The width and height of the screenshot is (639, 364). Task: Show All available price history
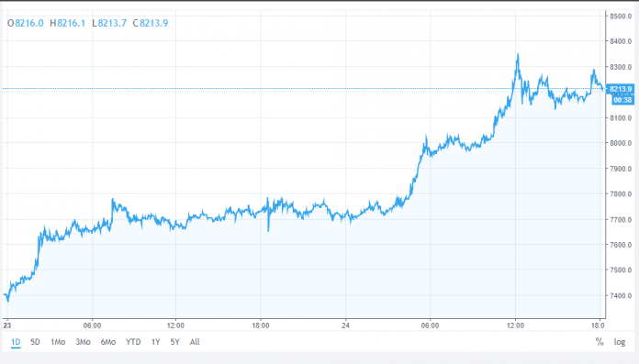click(195, 342)
